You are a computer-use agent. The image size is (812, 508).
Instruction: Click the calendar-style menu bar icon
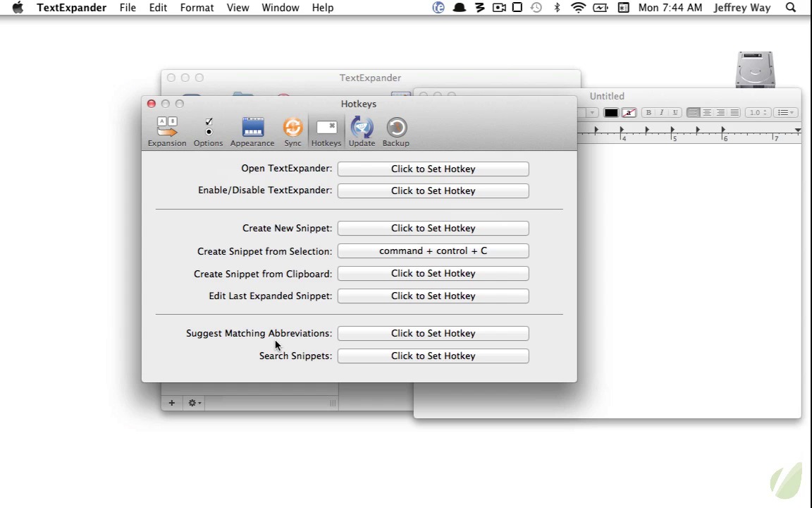pos(624,7)
